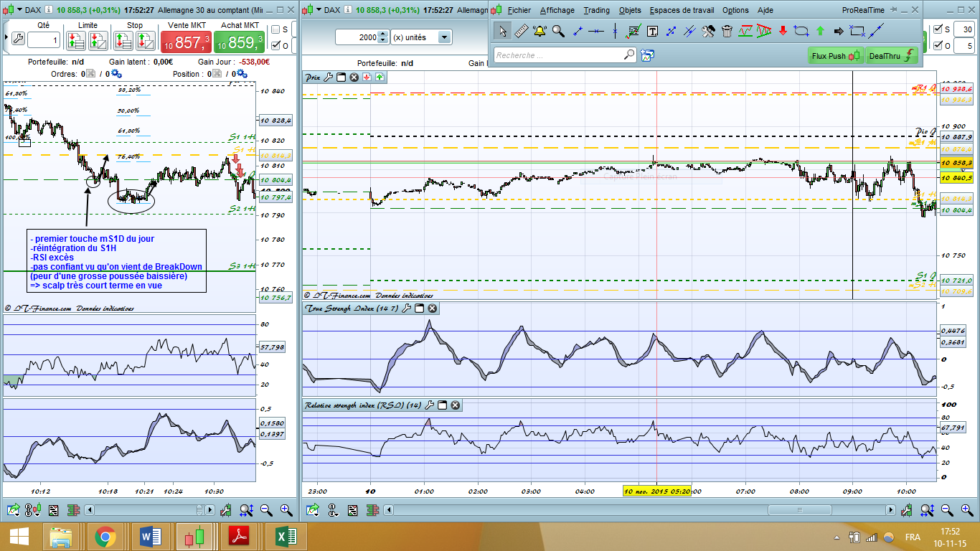Click the trash can delete objects icon
The image size is (980, 551).
[727, 31]
